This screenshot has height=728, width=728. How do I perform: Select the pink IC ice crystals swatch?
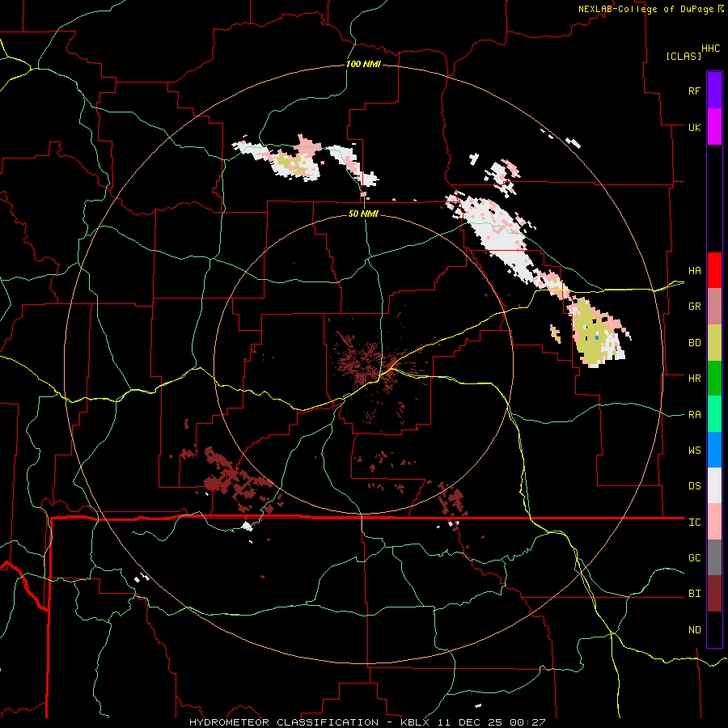tap(714, 522)
